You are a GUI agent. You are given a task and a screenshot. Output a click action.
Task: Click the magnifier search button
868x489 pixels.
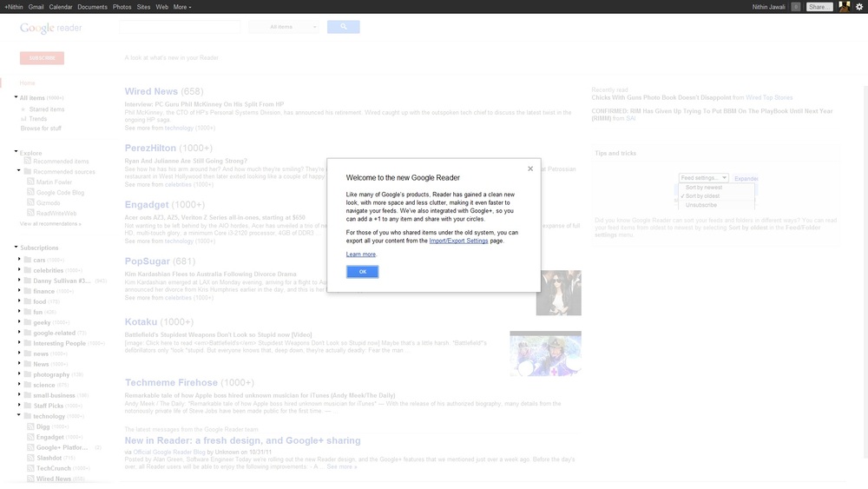(x=343, y=27)
